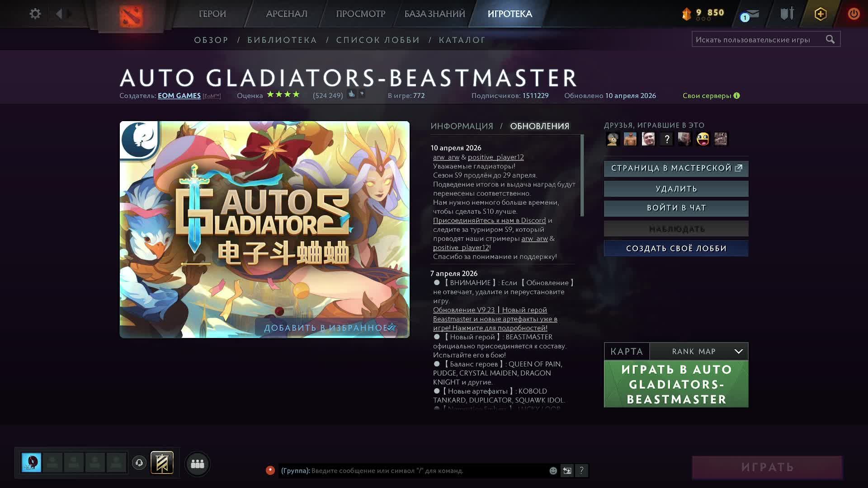Click the search magnifier icon

[x=831, y=39]
